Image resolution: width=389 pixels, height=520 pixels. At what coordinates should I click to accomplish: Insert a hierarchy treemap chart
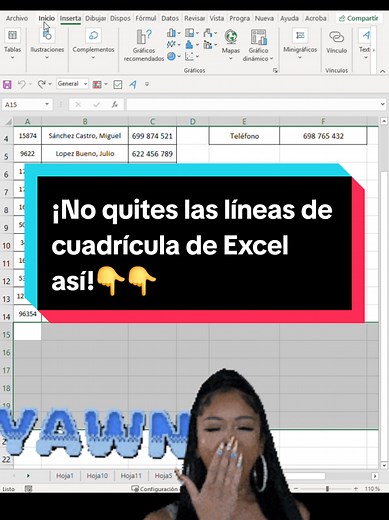pos(191,33)
